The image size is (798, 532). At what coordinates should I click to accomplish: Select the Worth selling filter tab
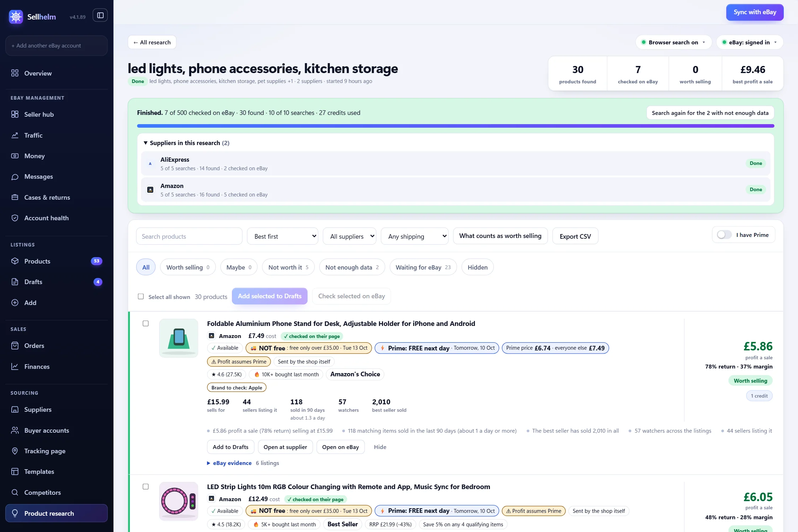point(188,267)
